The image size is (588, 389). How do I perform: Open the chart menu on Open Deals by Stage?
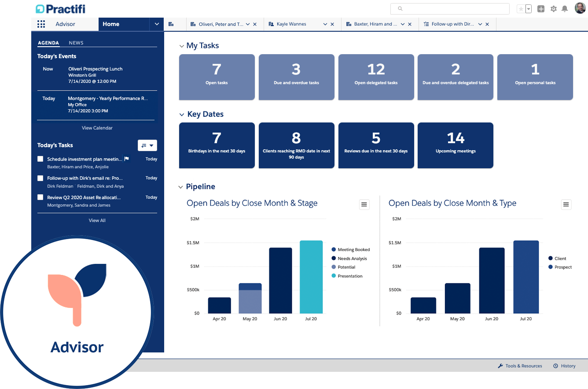point(364,204)
